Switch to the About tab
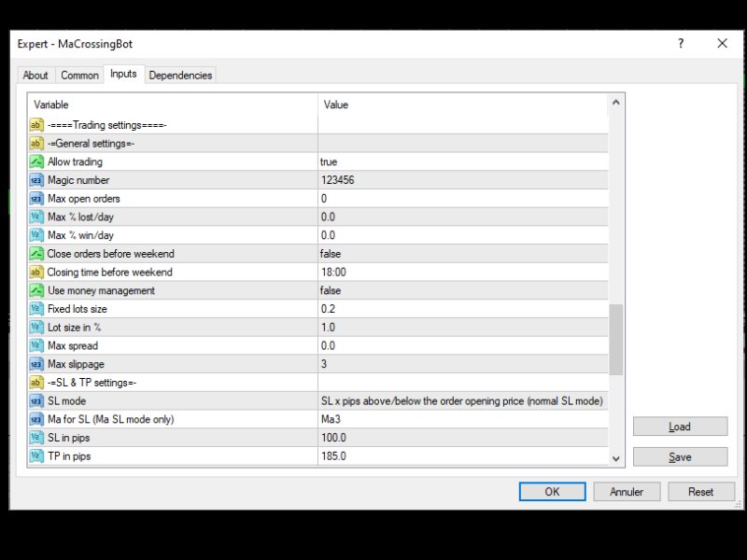Viewport: 747px width, 560px height. pyautogui.click(x=35, y=76)
